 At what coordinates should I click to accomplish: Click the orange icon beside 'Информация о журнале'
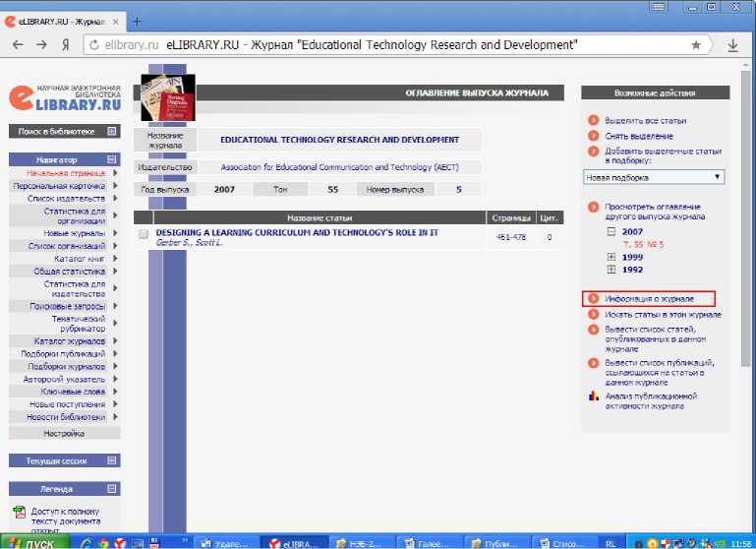593,299
